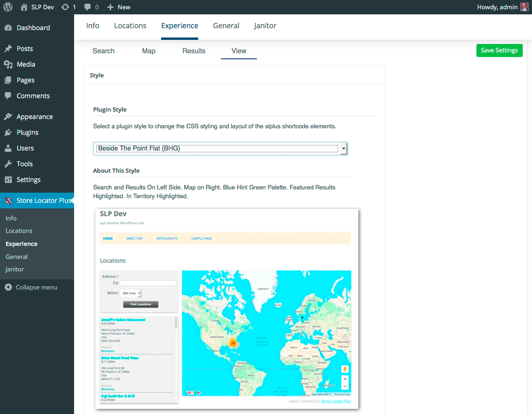Select the View subtab
Viewport: 532px width, 414px height.
(x=239, y=51)
